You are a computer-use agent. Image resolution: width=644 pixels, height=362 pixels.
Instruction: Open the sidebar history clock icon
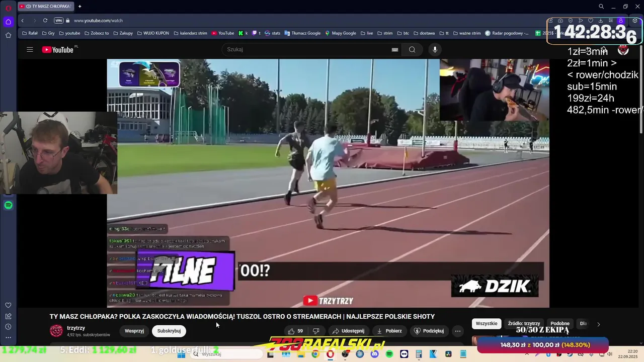[8, 327]
